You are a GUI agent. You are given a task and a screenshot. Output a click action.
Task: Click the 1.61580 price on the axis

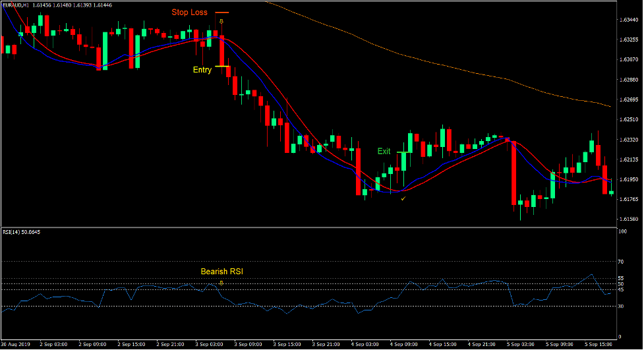coord(628,219)
